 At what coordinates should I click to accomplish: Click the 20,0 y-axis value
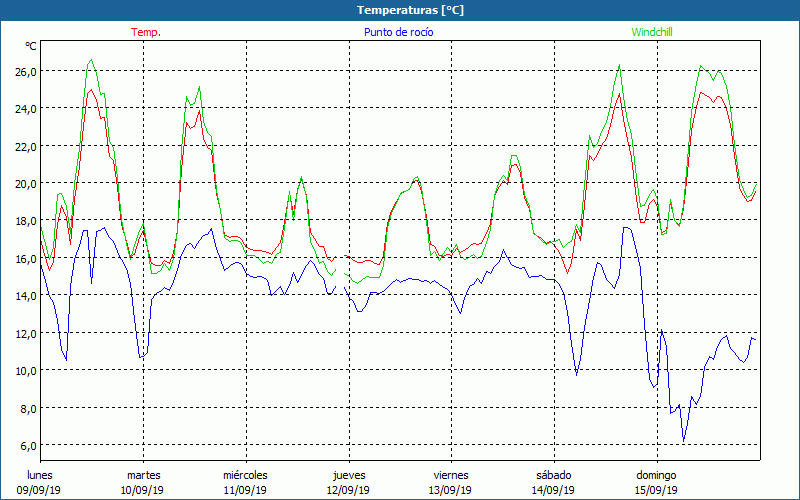coord(26,184)
